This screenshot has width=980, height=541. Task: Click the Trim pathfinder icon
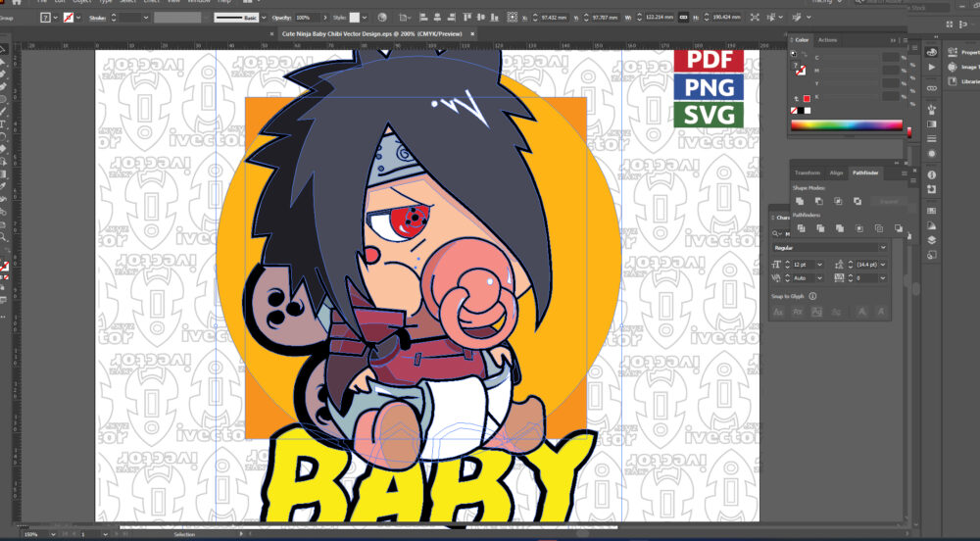point(820,228)
